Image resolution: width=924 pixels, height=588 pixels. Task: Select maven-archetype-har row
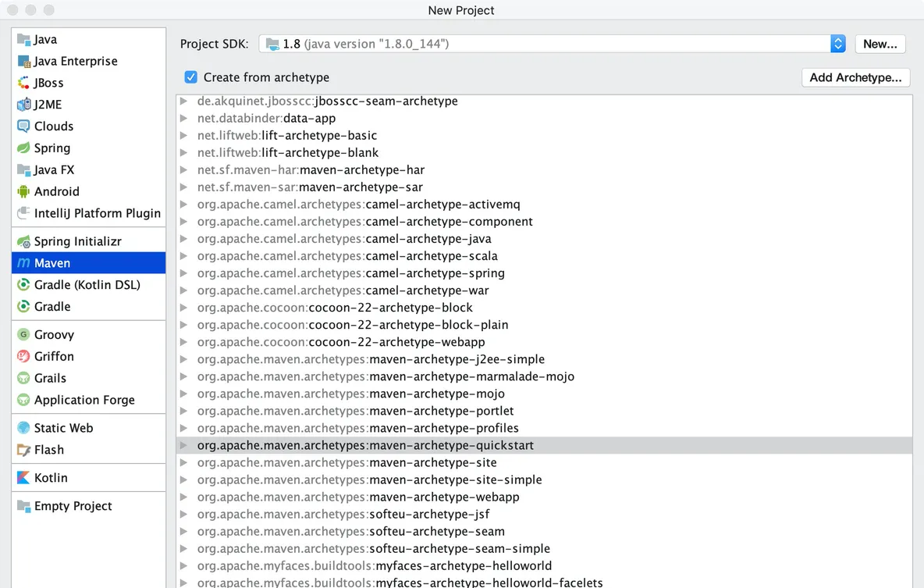(544, 170)
